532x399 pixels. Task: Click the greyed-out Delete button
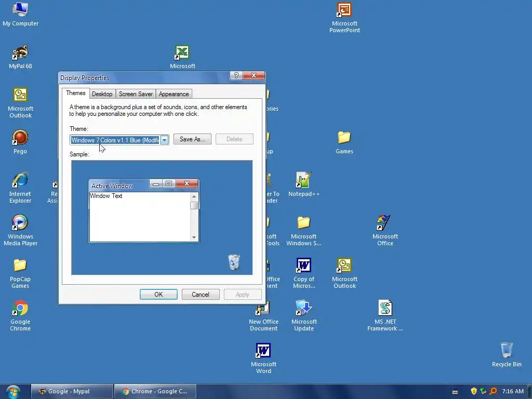click(x=234, y=139)
